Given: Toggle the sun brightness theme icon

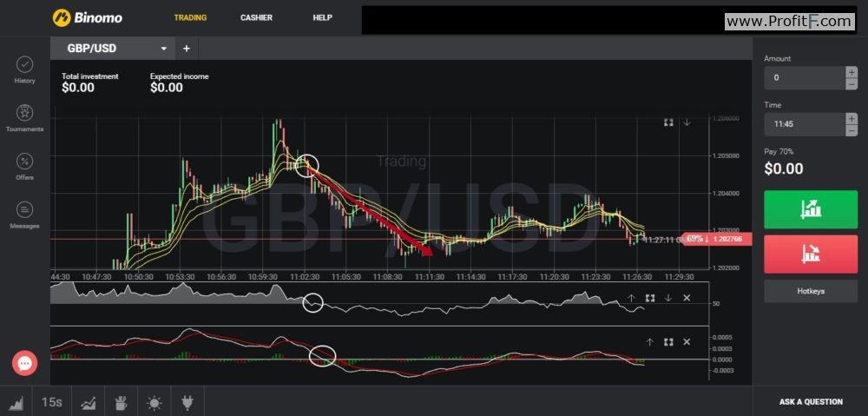Looking at the screenshot, I should (x=154, y=402).
